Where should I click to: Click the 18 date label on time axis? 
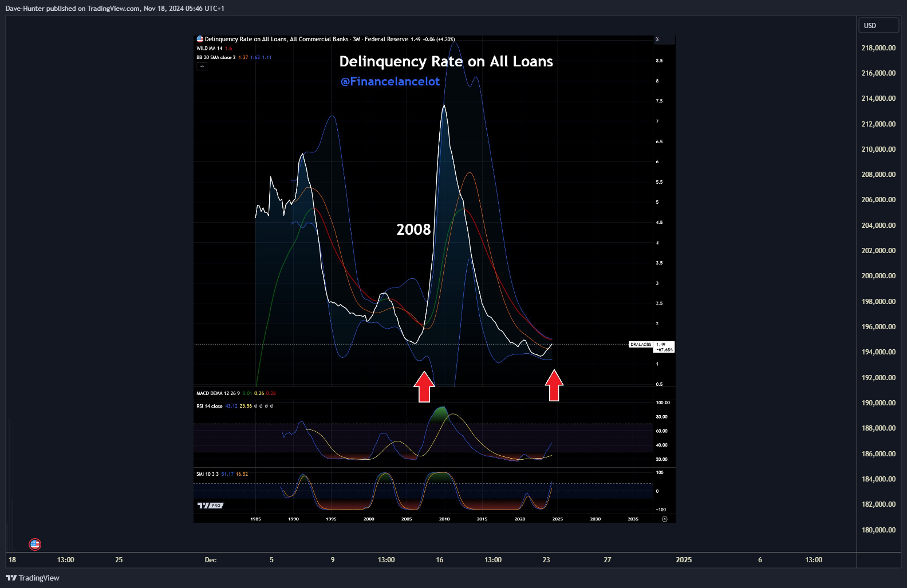[13, 560]
